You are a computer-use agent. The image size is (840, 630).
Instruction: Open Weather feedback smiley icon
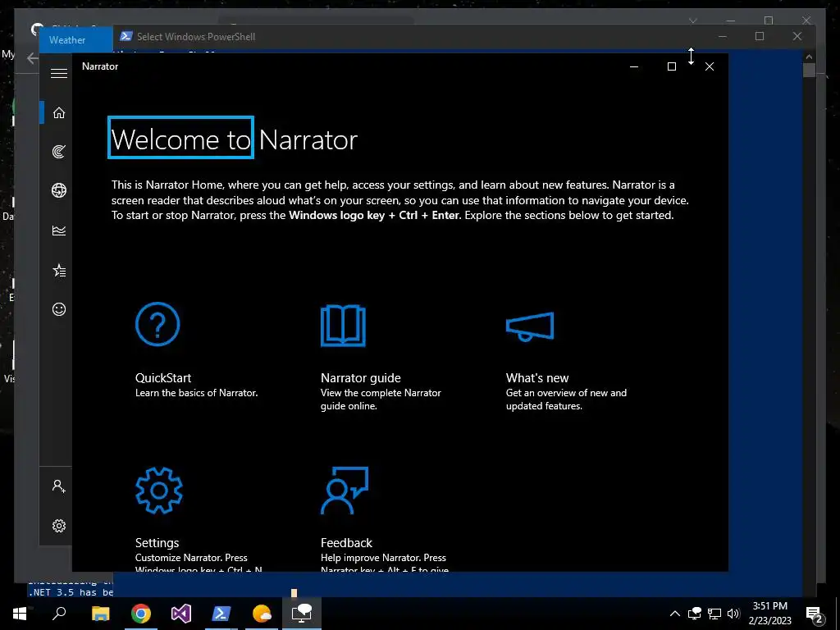59,309
